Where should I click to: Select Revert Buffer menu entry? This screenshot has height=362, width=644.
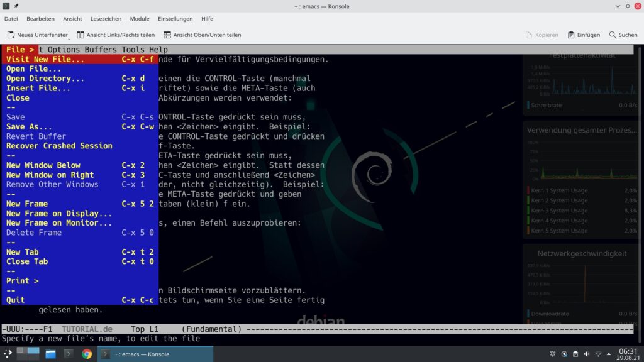[80, 136]
